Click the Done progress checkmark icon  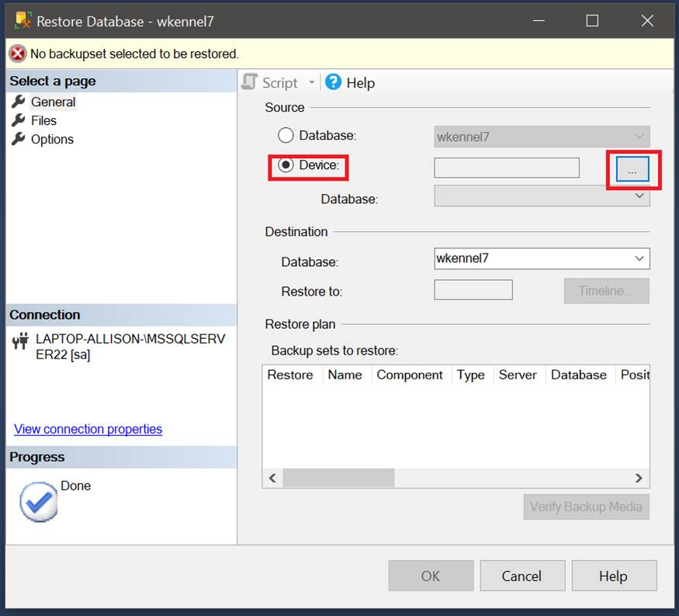(38, 503)
